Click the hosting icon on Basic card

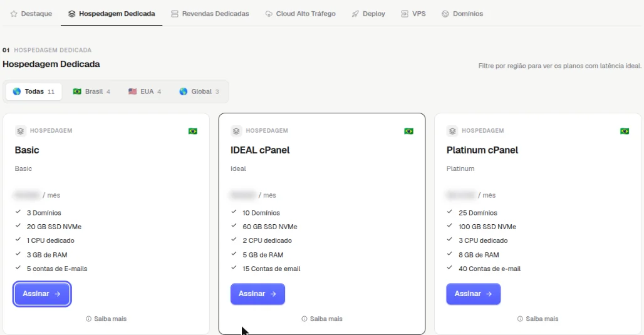click(21, 131)
